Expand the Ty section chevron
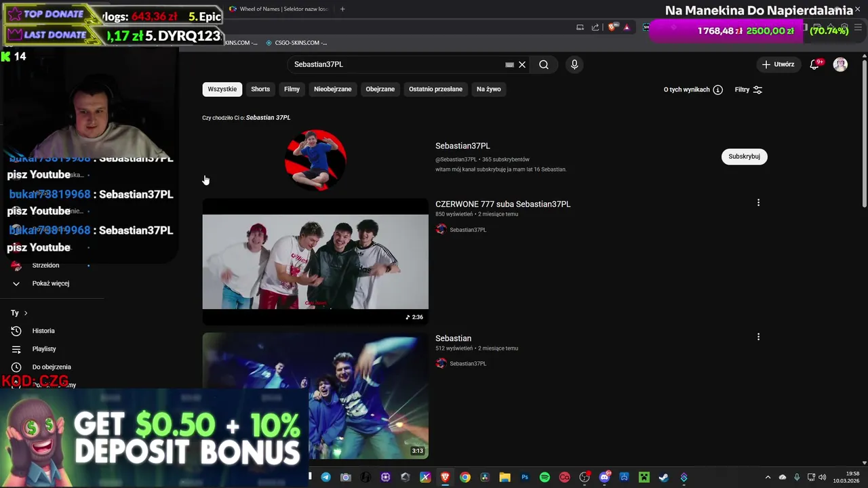Viewport: 868px width, 488px height. pos(26,313)
